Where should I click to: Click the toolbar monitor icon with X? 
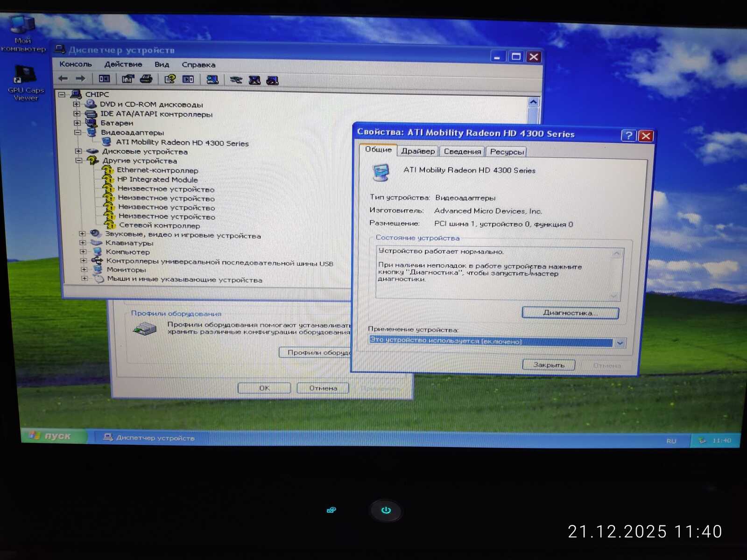point(254,80)
